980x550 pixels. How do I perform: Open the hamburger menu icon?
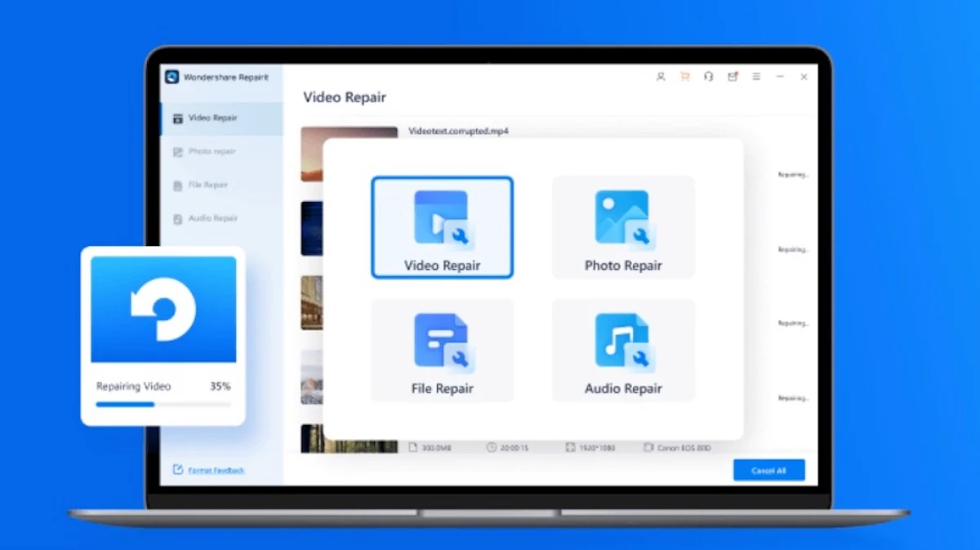756,76
